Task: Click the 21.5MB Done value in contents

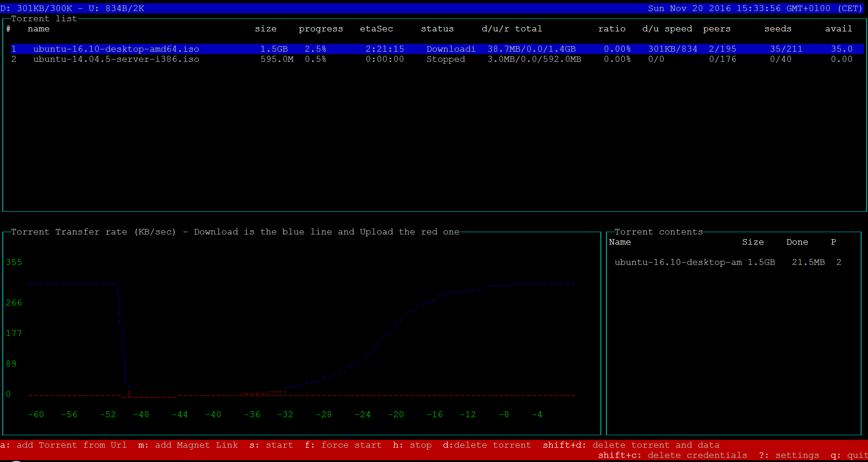Action: 808,262
